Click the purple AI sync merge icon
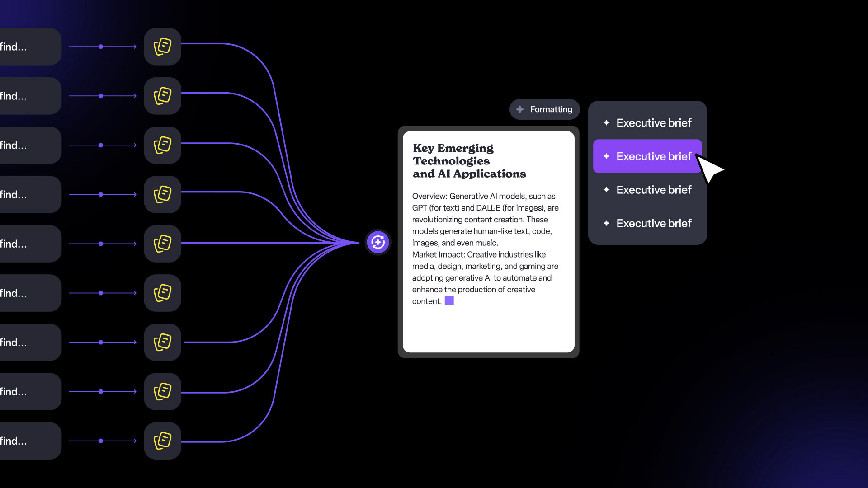The image size is (868, 488). tap(378, 243)
